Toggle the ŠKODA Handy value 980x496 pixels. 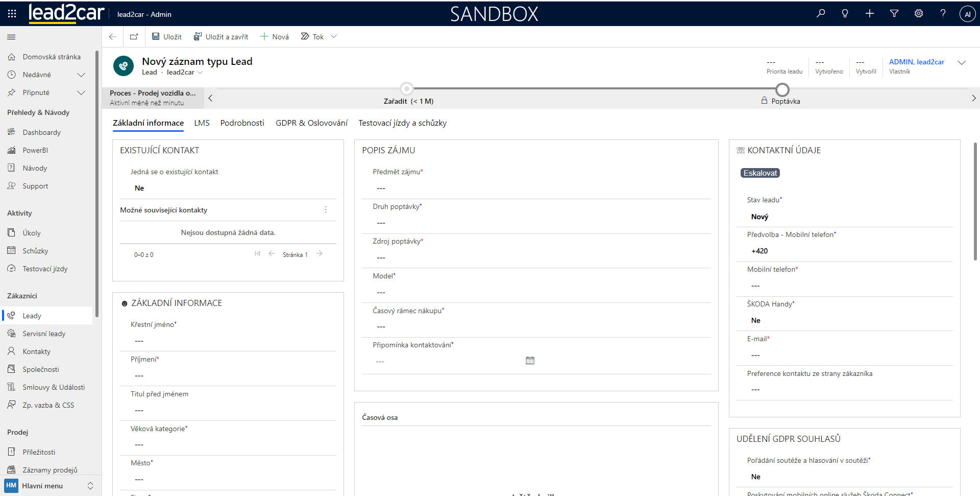(755, 320)
